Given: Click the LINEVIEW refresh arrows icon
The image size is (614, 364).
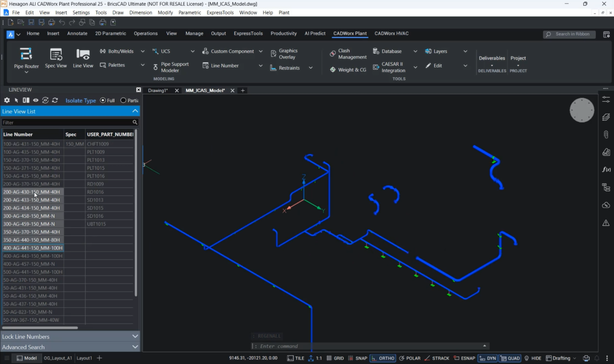Looking at the screenshot, I should 55,100.
